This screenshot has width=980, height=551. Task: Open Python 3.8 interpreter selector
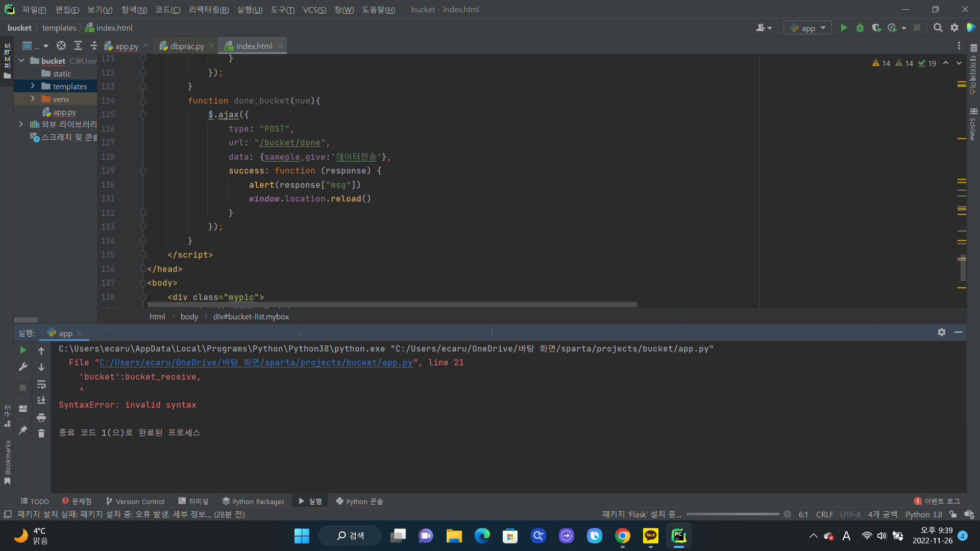(923, 514)
